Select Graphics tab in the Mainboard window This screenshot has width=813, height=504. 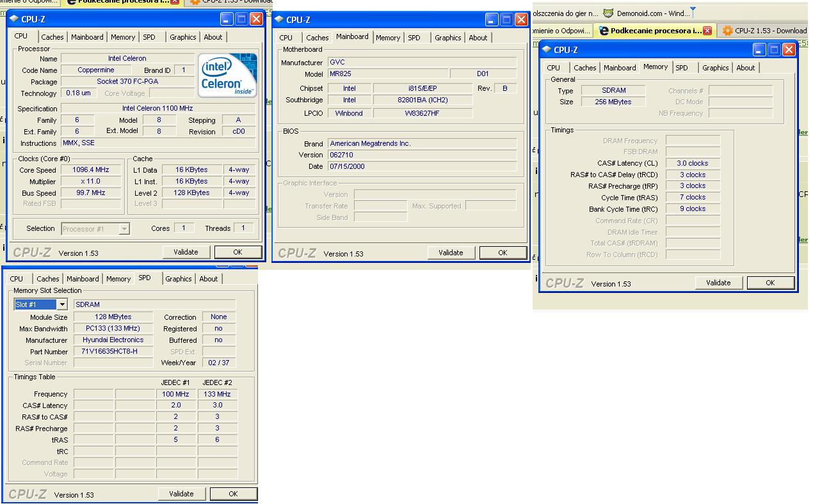point(448,38)
